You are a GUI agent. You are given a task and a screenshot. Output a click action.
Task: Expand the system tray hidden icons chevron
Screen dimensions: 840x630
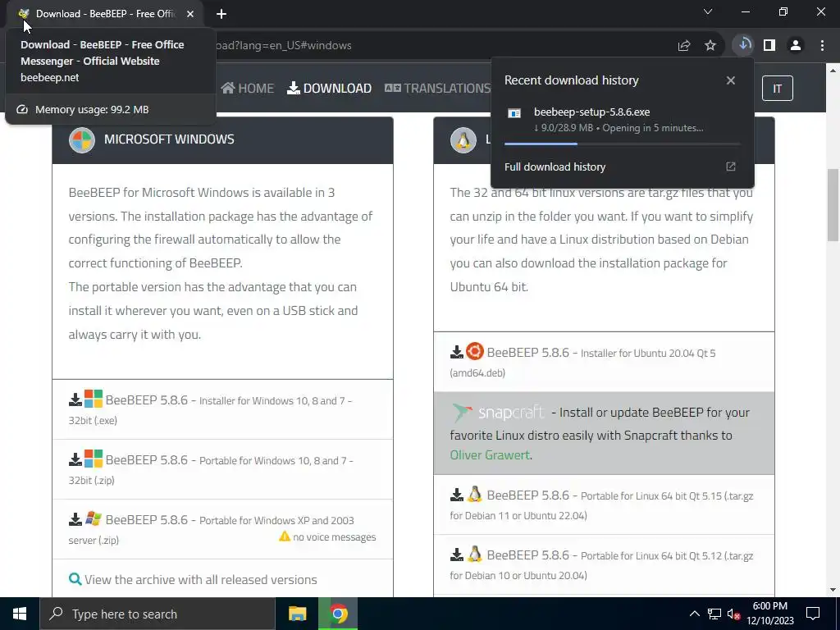694,614
